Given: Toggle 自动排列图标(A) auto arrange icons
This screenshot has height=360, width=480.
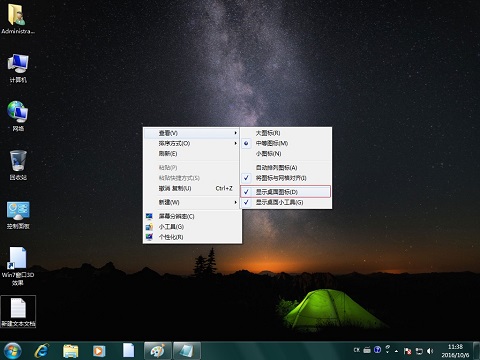Looking at the screenshot, I should click(286, 168).
